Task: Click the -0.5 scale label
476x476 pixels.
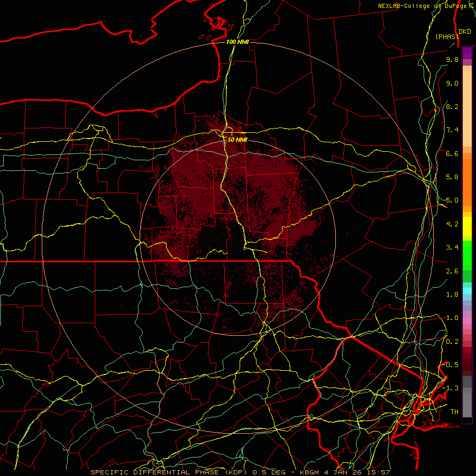Action: click(451, 364)
